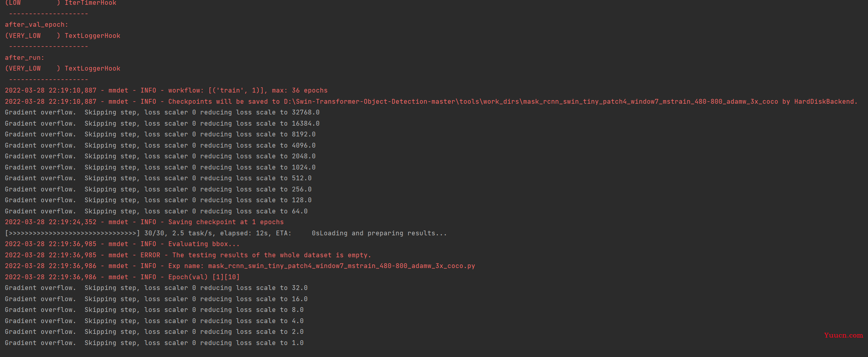Click the loss scale 16384.0 line

[x=162, y=123]
